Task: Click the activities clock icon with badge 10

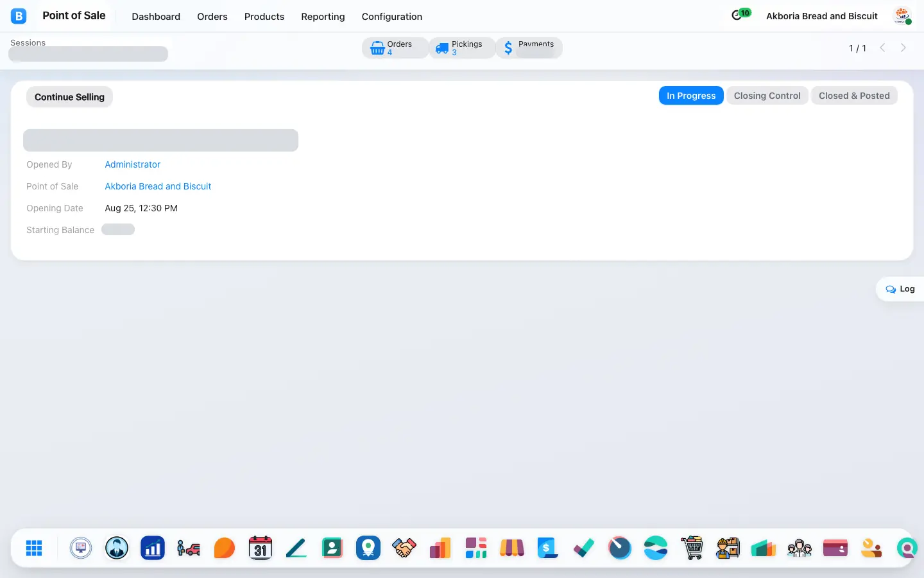Action: point(740,15)
